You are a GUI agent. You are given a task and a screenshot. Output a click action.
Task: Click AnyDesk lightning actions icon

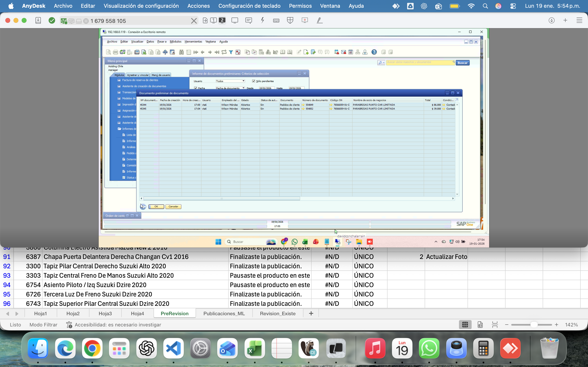(x=262, y=20)
